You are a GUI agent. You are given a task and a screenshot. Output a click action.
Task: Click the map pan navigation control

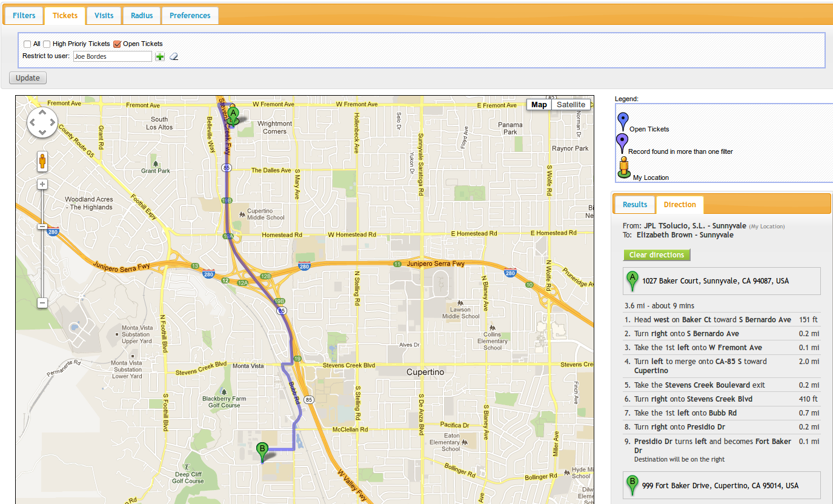coord(42,123)
